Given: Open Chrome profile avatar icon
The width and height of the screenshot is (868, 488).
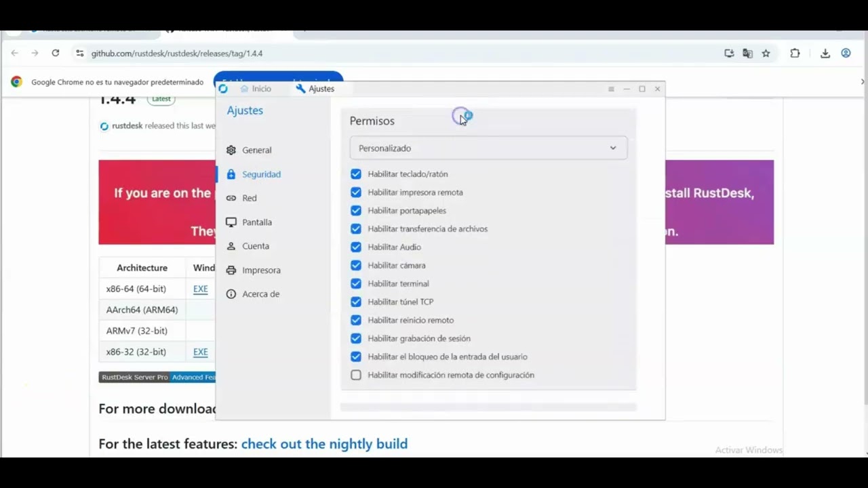Looking at the screenshot, I should (846, 53).
